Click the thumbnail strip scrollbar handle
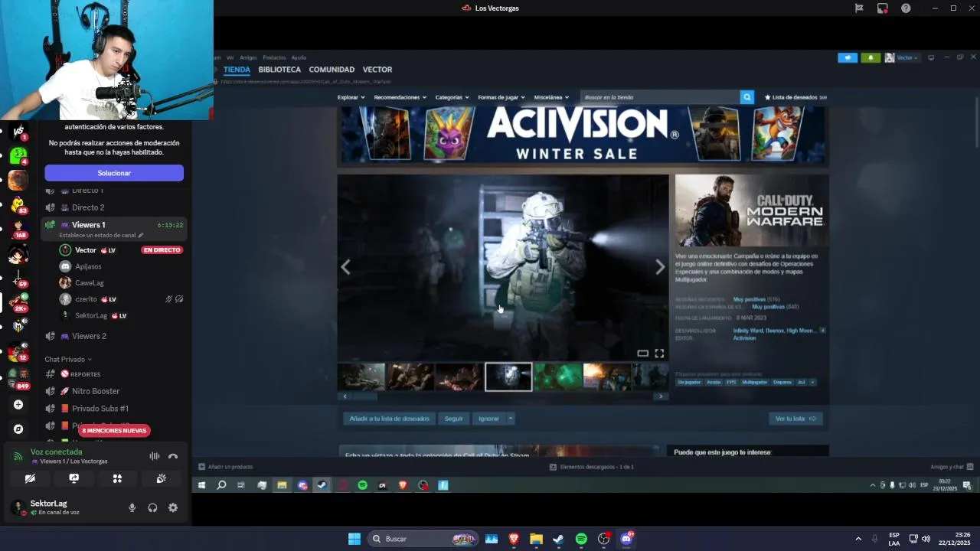This screenshot has height=551, width=980. click(x=365, y=396)
